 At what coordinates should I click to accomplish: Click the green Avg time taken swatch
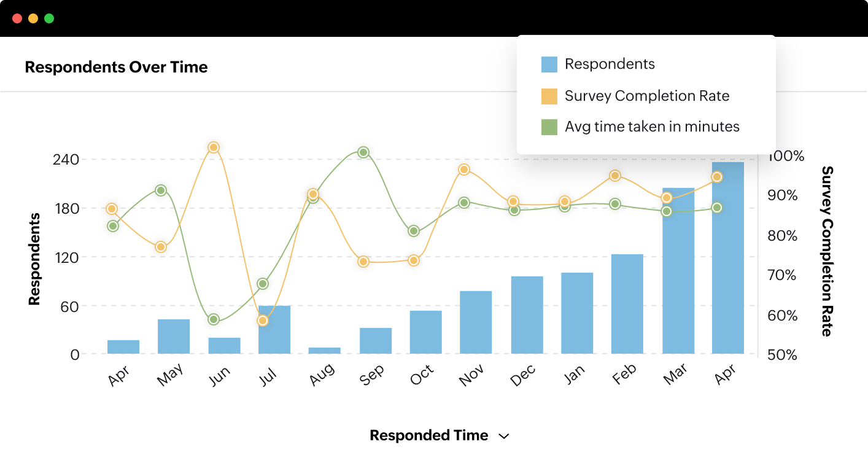tap(549, 127)
